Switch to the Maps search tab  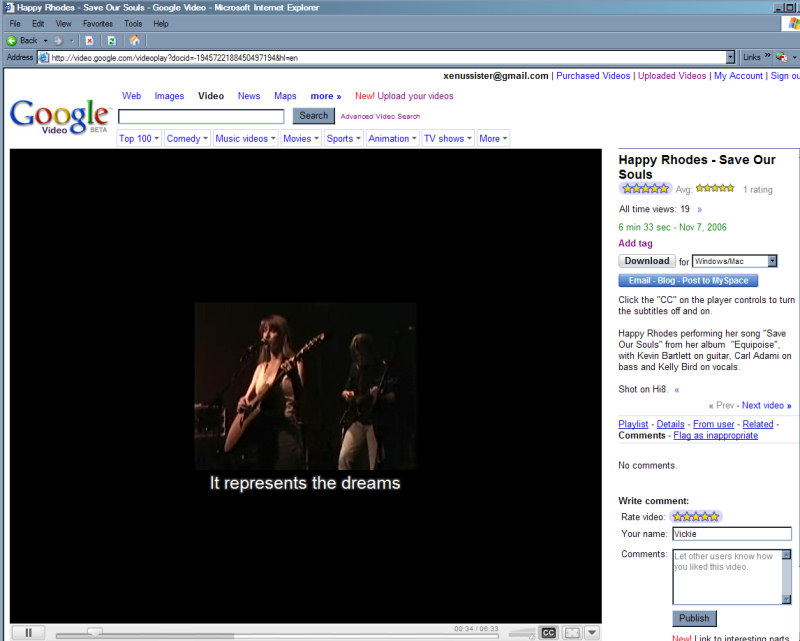[x=285, y=96]
